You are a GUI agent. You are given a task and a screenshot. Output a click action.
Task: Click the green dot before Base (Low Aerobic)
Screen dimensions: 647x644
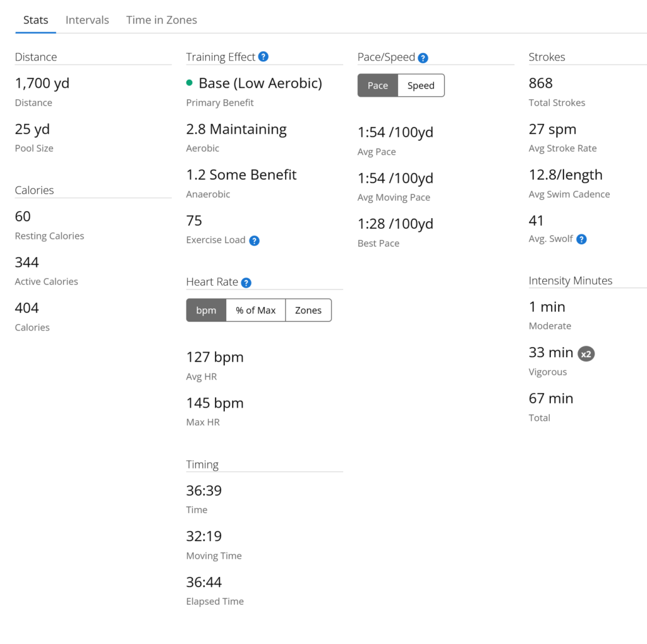(190, 83)
